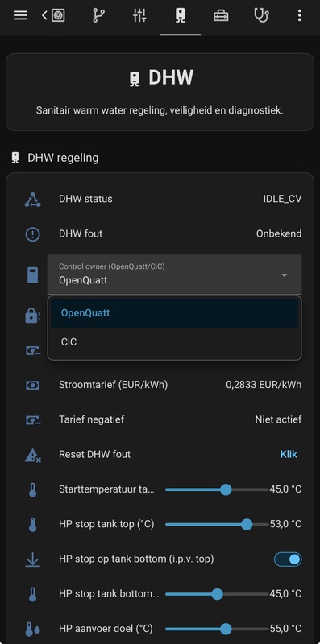Click the boiler icon beside DHW title
Viewport: 320px width, 644px height.
135,78
